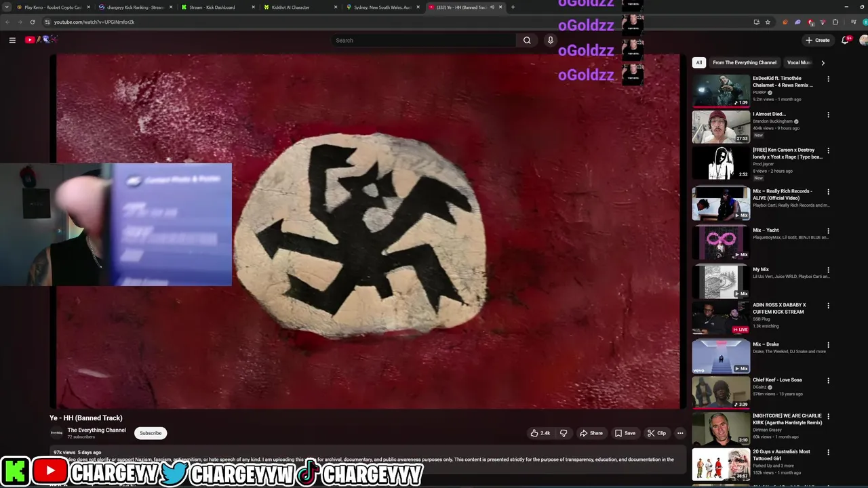Open I Almost Died video thumbnail

pos(721,126)
